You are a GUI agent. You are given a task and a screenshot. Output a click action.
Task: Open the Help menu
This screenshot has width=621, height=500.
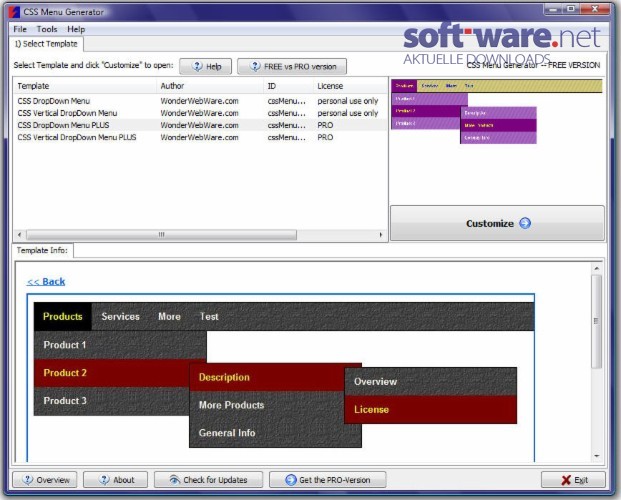[76, 29]
